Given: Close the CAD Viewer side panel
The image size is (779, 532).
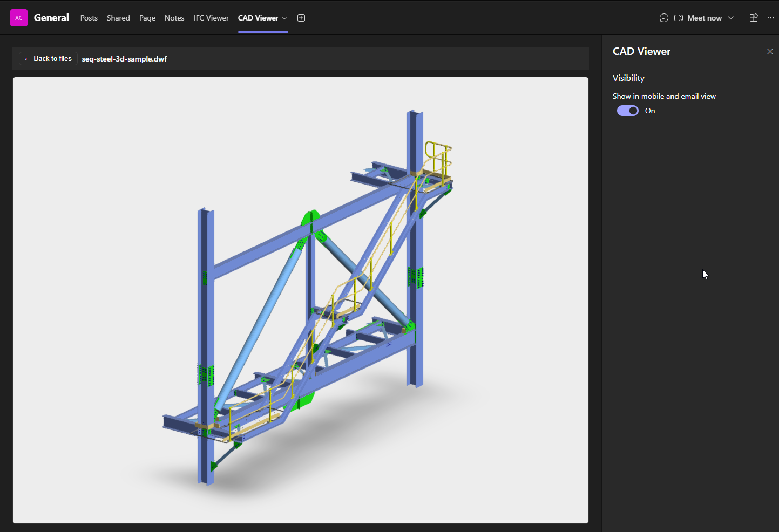Looking at the screenshot, I should pyautogui.click(x=770, y=51).
